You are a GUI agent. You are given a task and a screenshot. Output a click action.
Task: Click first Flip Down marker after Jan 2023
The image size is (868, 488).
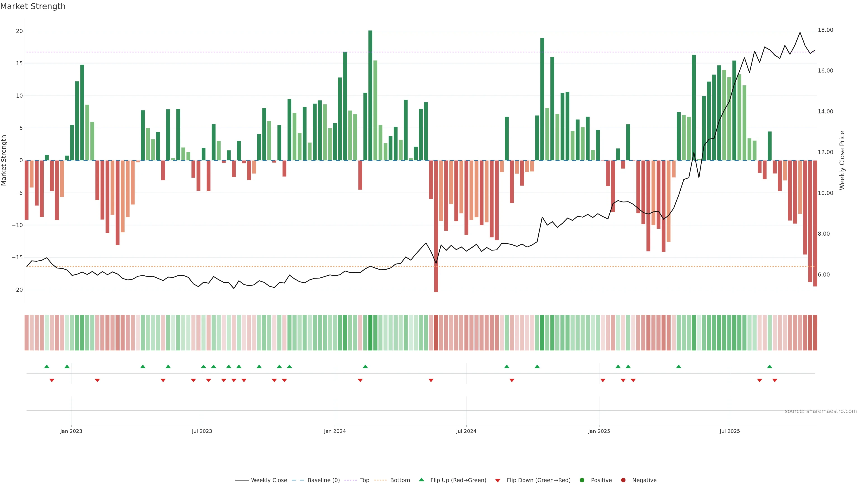coord(97,380)
